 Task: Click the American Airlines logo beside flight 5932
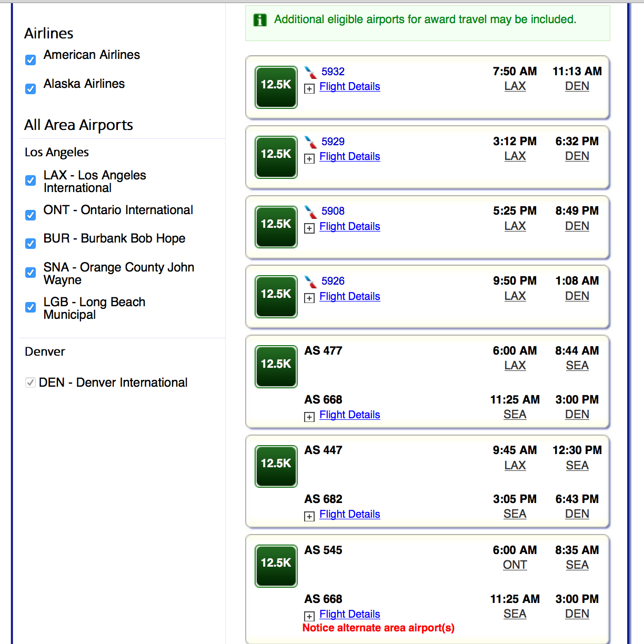[310, 72]
